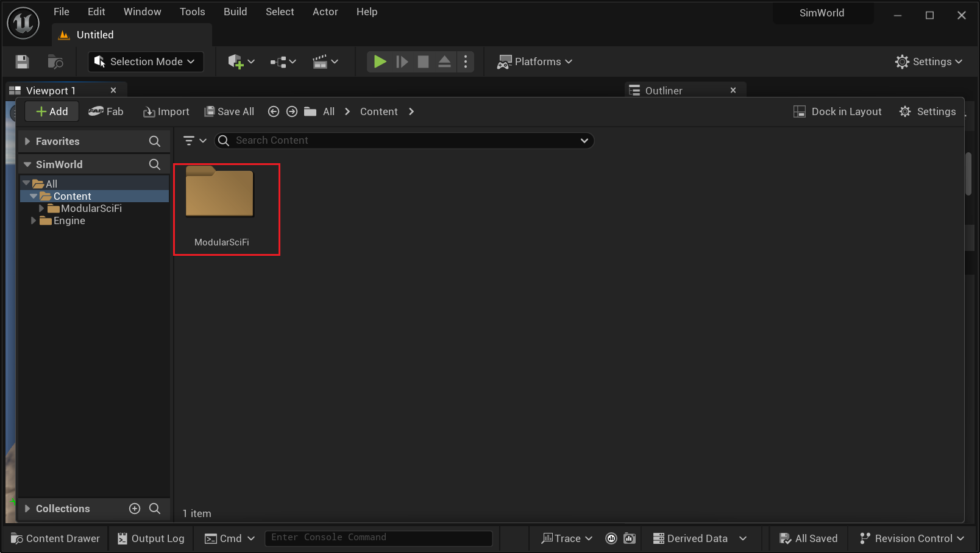The image size is (980, 553).
Task: Click the Save All button
Action: [229, 111]
